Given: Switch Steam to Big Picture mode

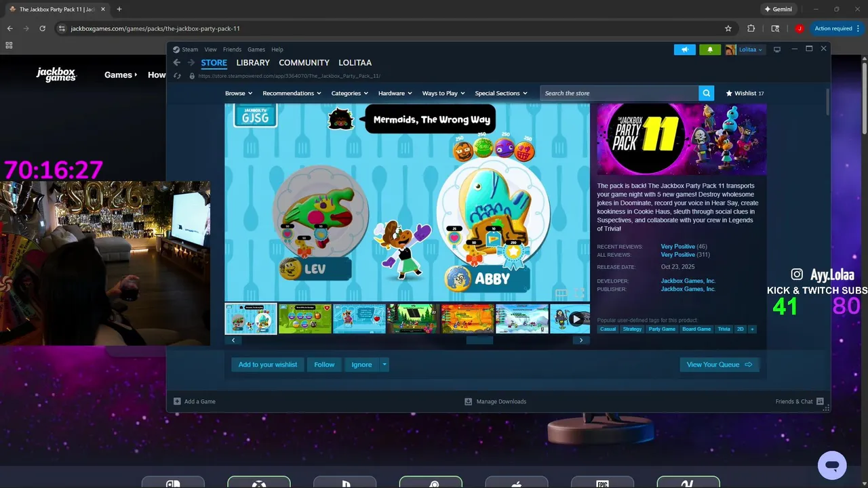Looking at the screenshot, I should pyautogui.click(x=777, y=49).
